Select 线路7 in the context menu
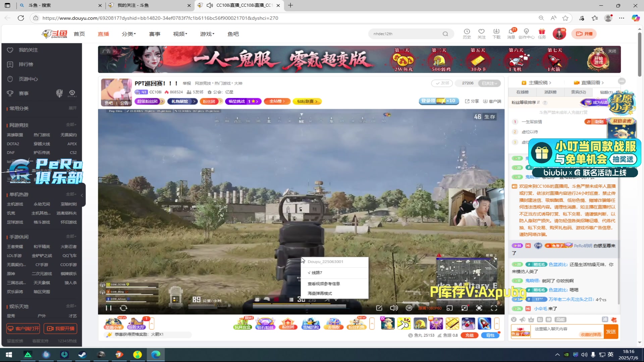This screenshot has width=644, height=362. (334, 273)
